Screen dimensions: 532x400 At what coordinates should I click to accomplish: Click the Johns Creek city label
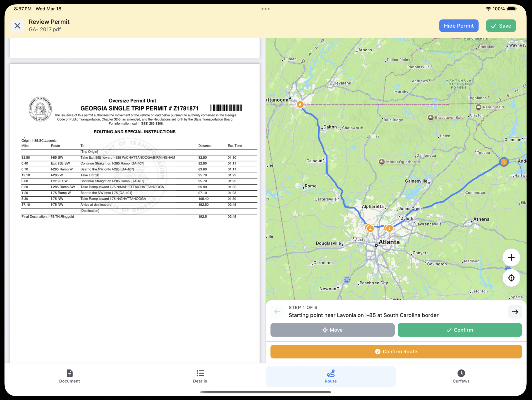[410, 209]
